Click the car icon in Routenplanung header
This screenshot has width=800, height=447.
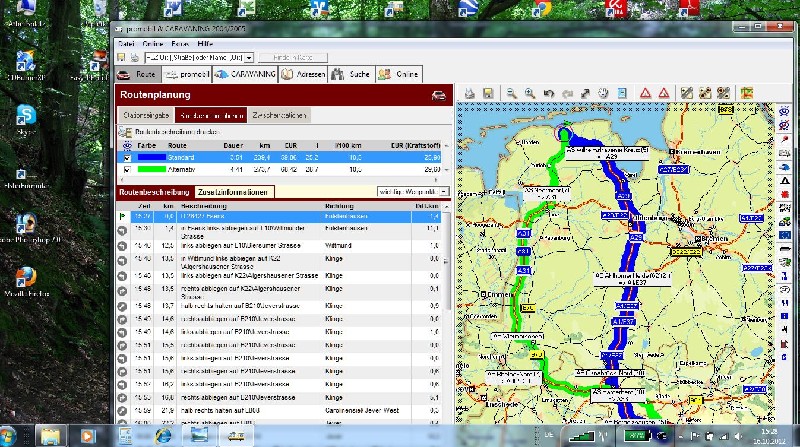(437, 96)
